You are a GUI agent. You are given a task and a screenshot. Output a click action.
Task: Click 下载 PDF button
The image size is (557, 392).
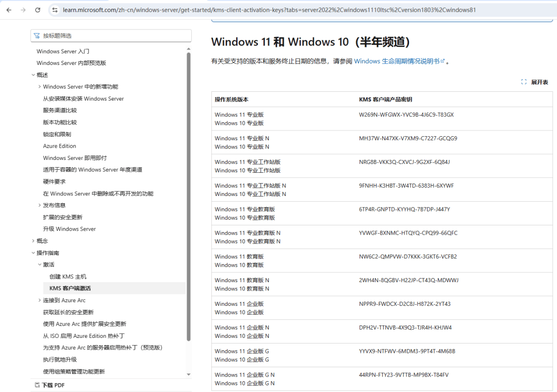(x=50, y=385)
